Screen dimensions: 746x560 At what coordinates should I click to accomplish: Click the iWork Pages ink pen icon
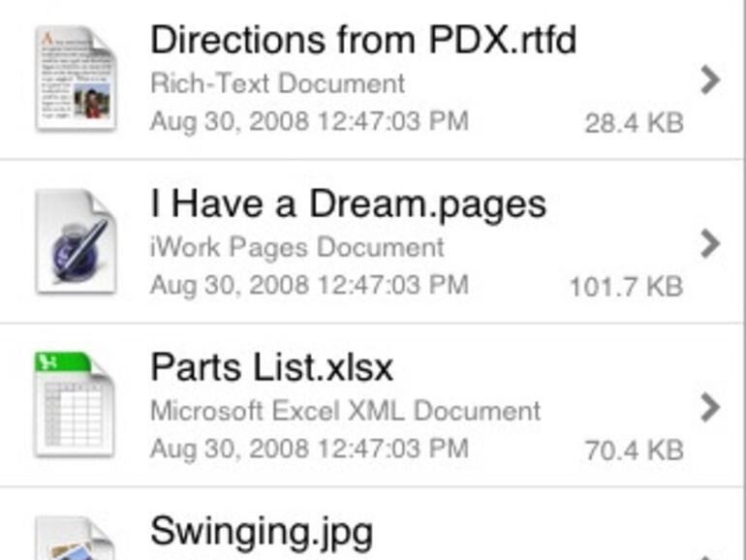[x=75, y=242]
